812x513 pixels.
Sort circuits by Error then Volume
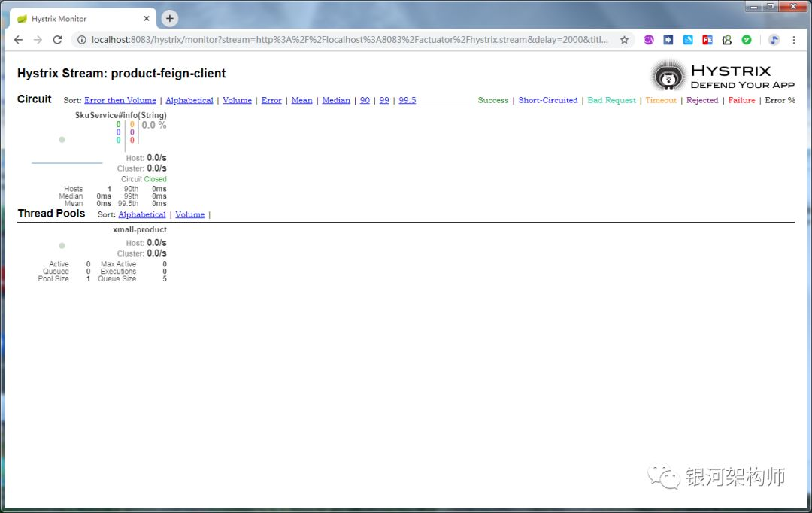point(120,100)
